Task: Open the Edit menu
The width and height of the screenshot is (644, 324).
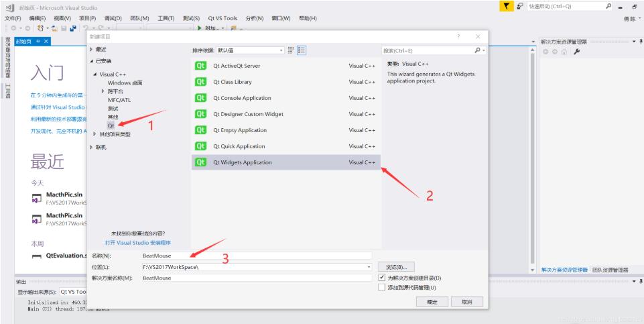Action: tap(38, 19)
